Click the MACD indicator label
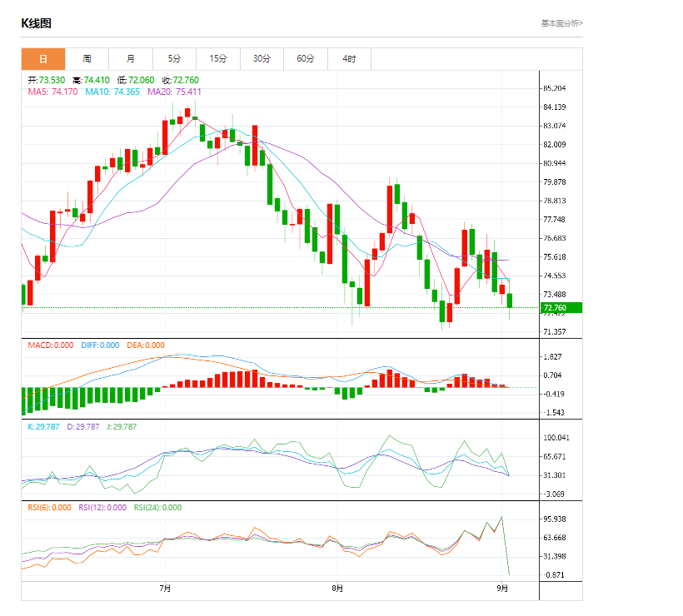 [x=50, y=345]
